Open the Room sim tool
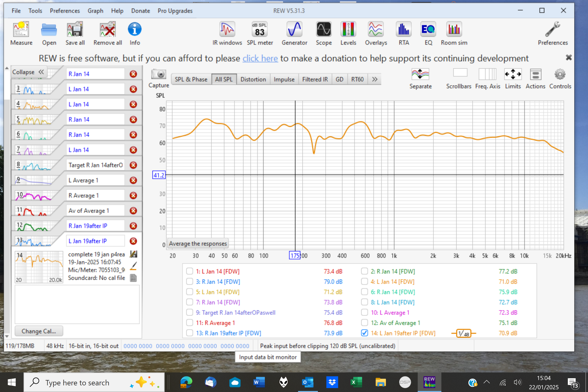588x392 pixels. coord(454,33)
